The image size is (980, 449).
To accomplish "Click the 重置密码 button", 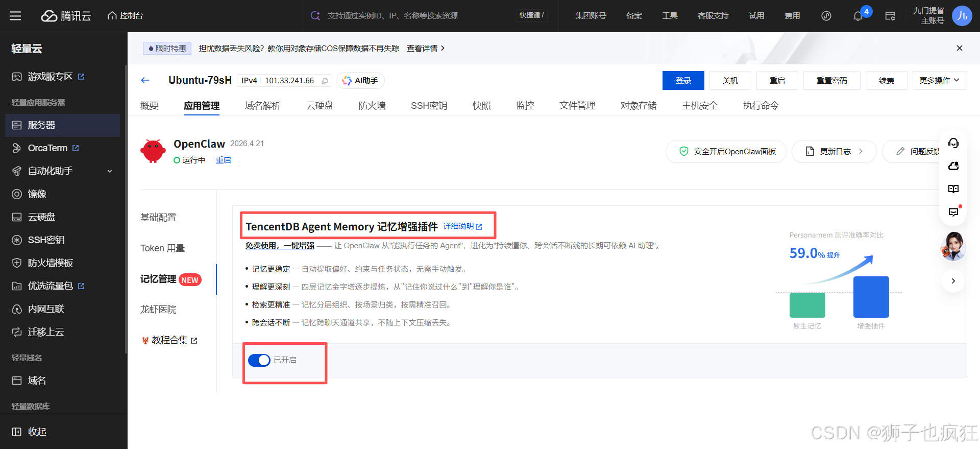I will coord(832,81).
